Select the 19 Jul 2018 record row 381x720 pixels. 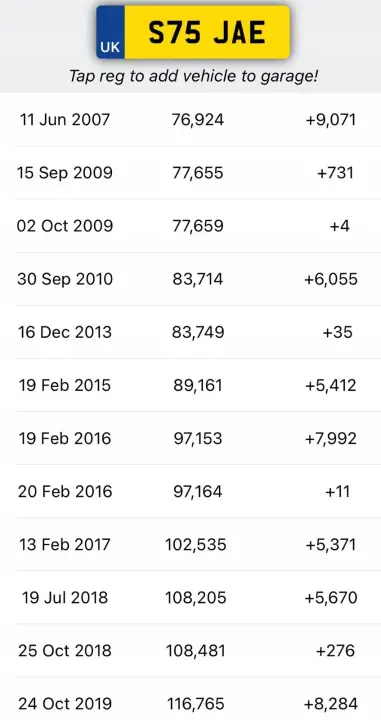coord(190,597)
